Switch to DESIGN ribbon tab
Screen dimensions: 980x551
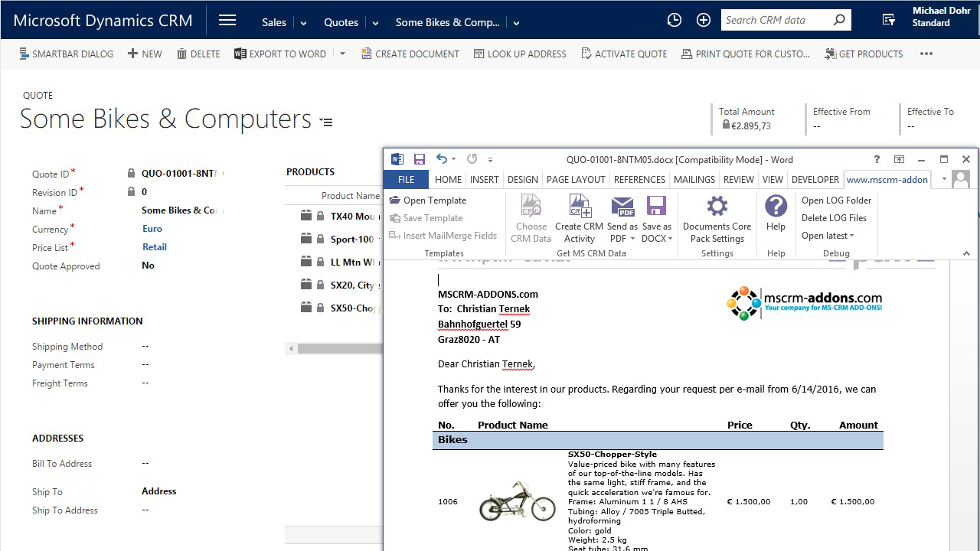(523, 179)
